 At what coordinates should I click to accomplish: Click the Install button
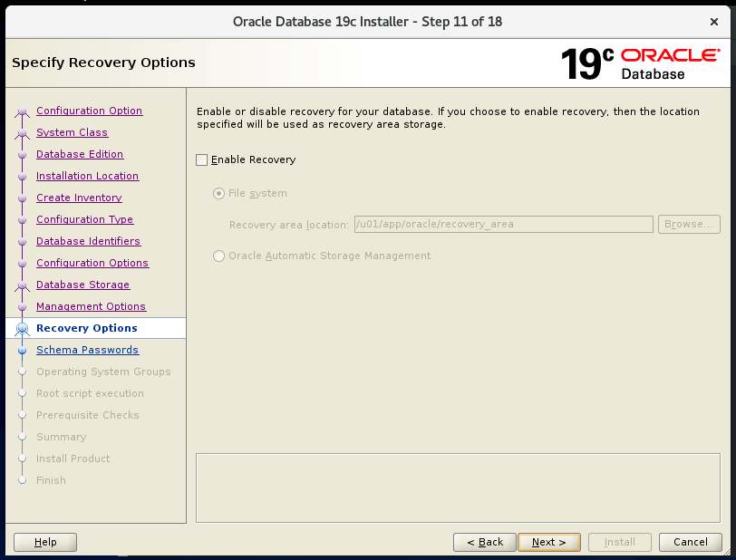620,542
